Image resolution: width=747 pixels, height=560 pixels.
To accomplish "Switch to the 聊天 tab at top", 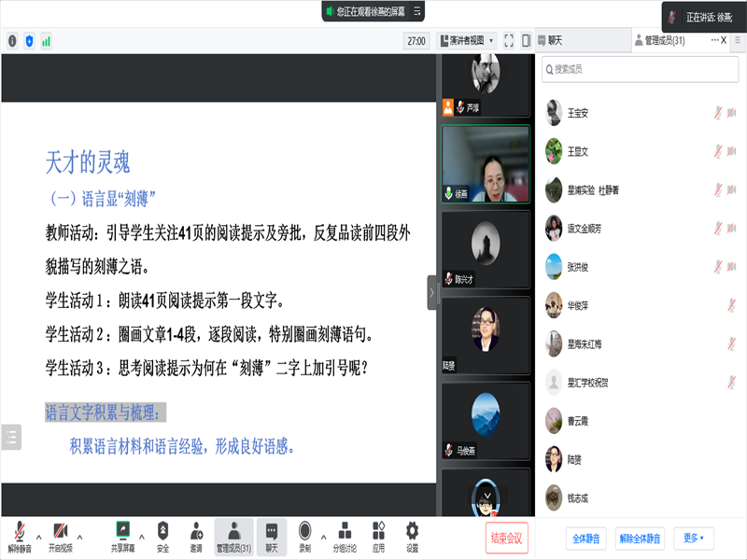I will coord(556,40).
